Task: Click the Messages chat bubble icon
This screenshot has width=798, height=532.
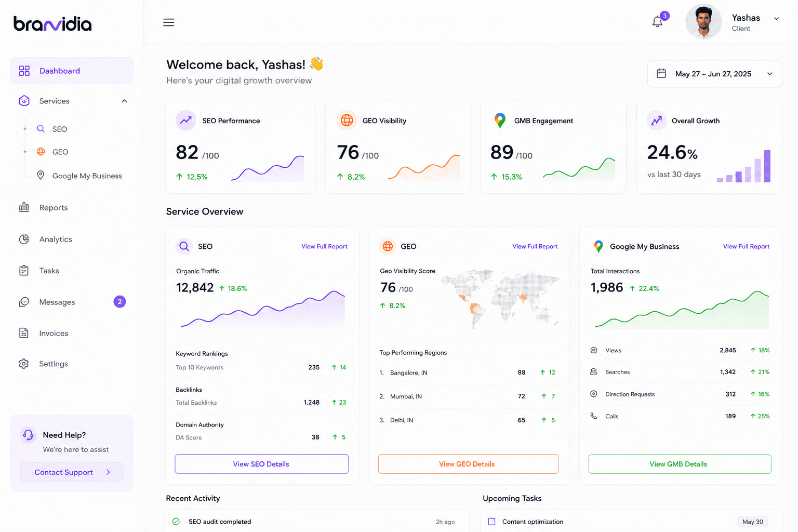Action: coord(24,302)
